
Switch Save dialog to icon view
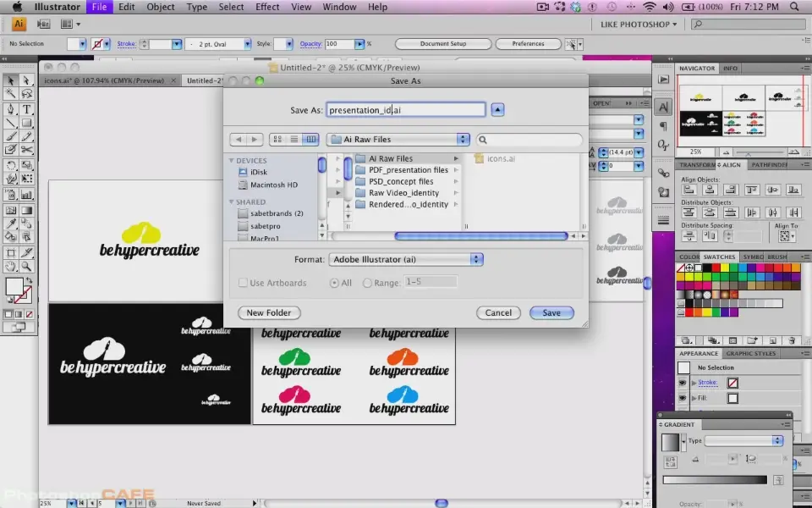277,139
